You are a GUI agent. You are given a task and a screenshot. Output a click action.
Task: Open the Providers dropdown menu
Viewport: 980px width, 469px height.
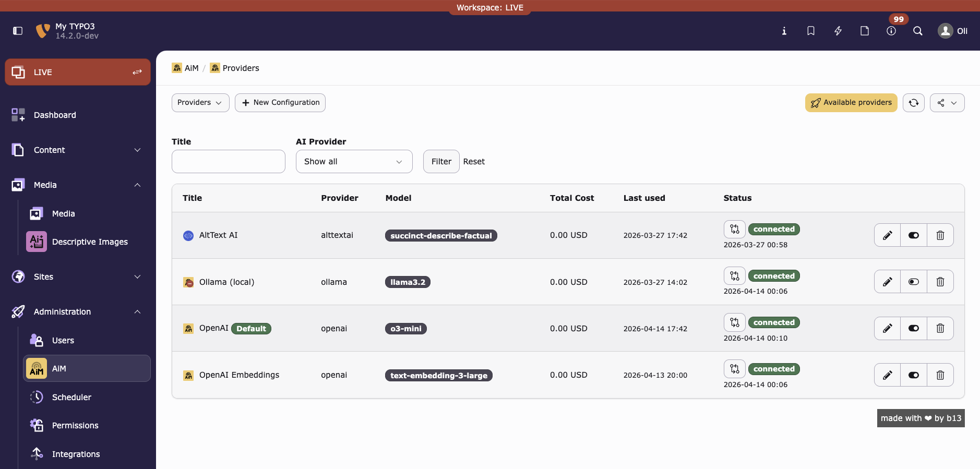(x=200, y=103)
